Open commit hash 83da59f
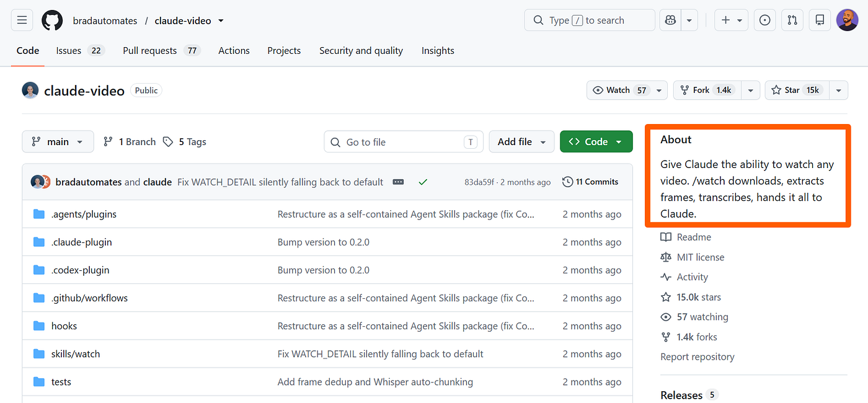The width and height of the screenshot is (868, 403). (479, 182)
